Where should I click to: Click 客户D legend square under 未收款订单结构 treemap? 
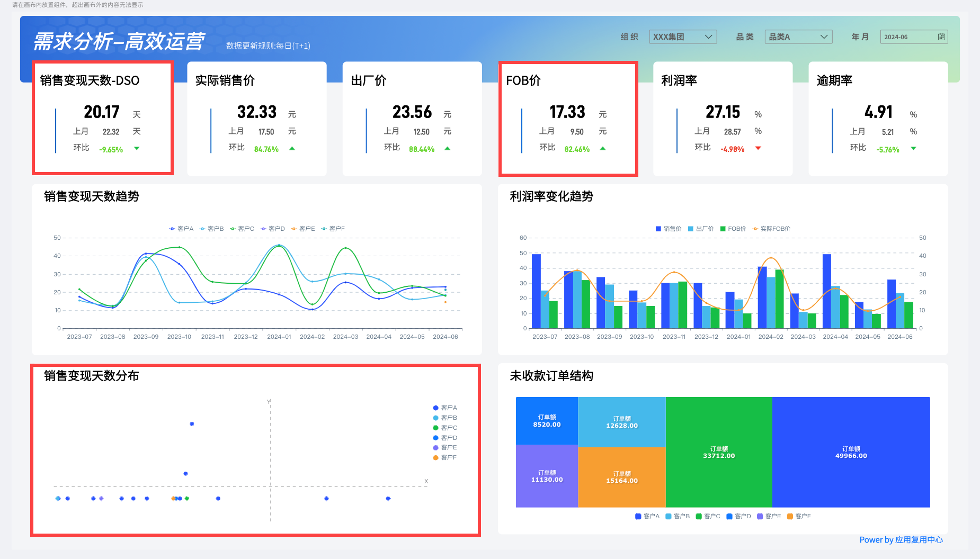(729, 516)
